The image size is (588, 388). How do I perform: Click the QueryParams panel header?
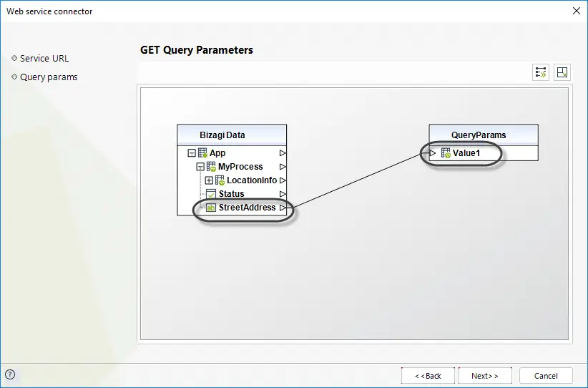click(x=484, y=135)
